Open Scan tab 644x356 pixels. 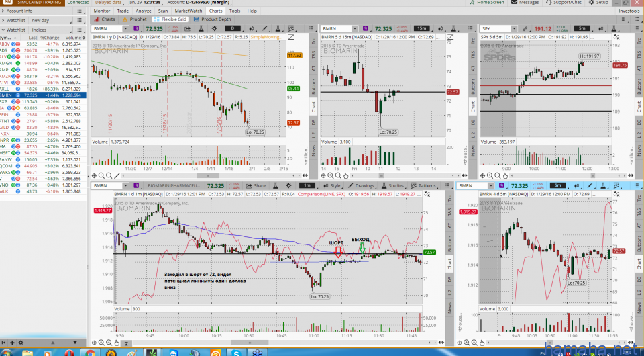click(x=163, y=11)
